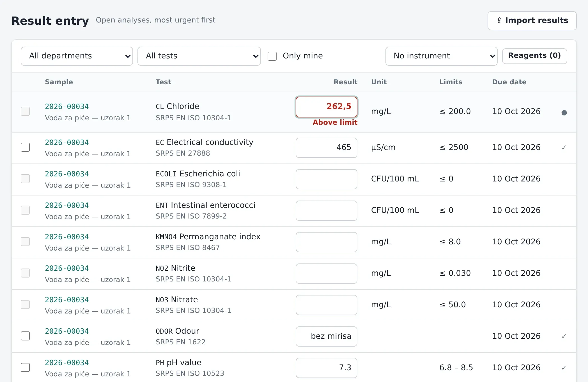Click the unsaved dot on Chloride row
The width and height of the screenshot is (588, 382).
[x=564, y=113]
